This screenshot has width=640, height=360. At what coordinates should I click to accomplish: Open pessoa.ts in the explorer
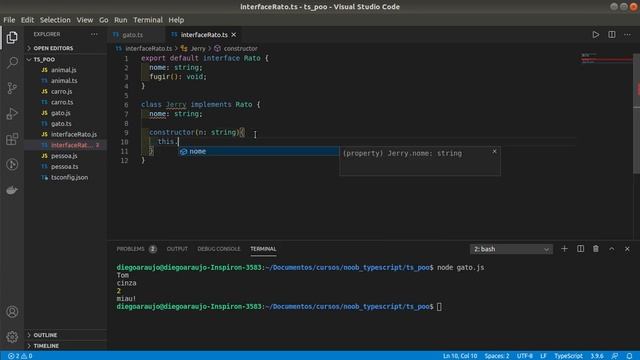coord(65,167)
